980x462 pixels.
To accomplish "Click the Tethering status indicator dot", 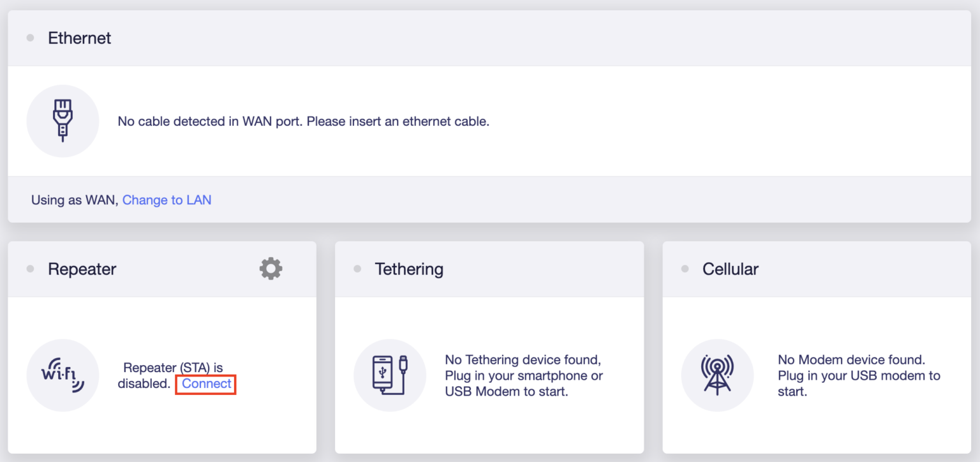I will pos(357,269).
